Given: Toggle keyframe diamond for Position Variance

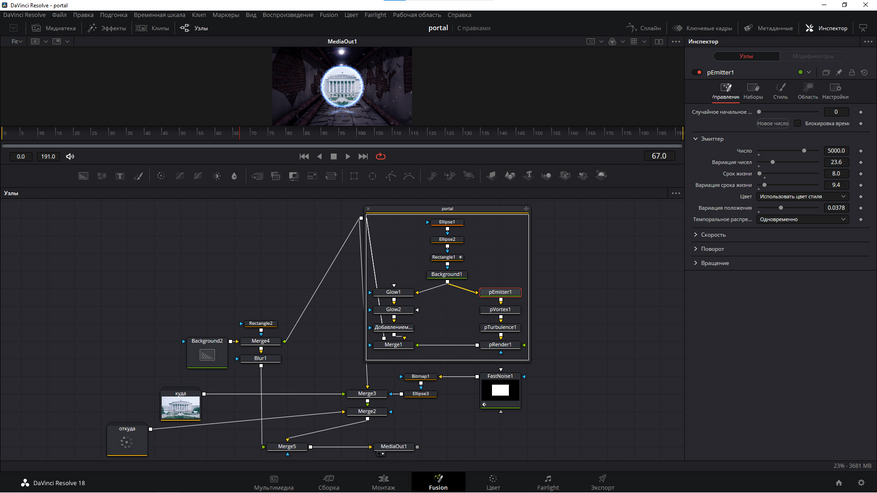Looking at the screenshot, I should click(x=861, y=208).
